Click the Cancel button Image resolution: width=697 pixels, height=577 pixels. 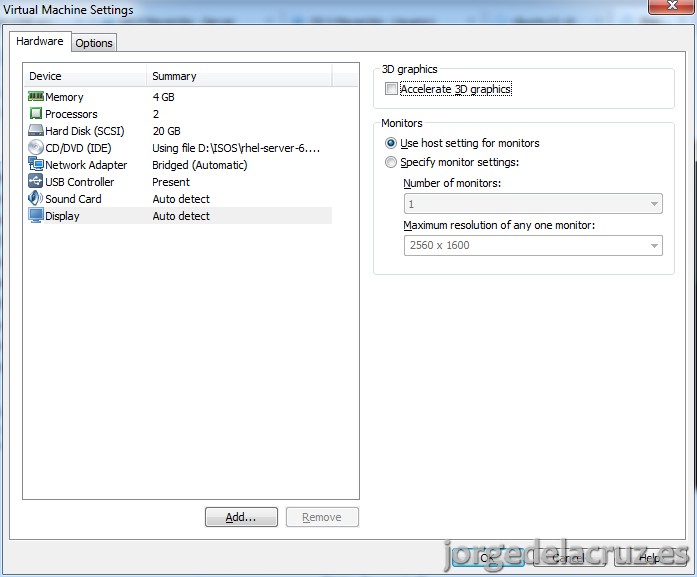click(x=569, y=557)
